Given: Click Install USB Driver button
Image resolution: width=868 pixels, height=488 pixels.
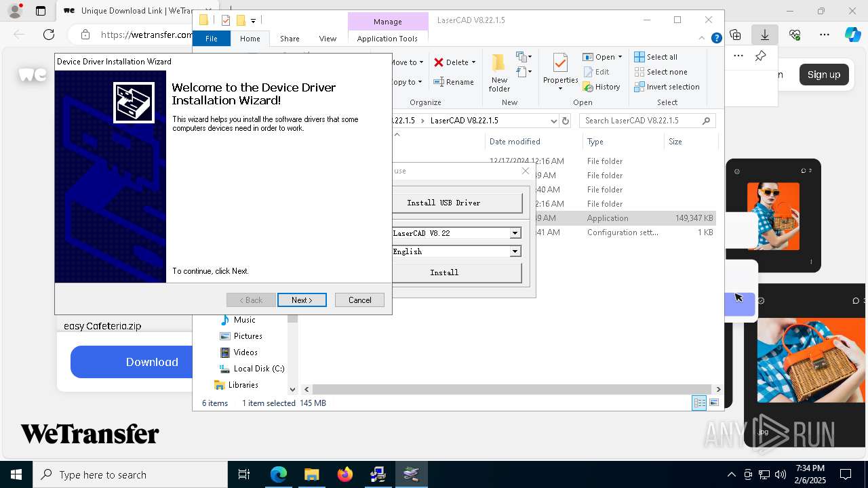Looking at the screenshot, I should pos(457,203).
